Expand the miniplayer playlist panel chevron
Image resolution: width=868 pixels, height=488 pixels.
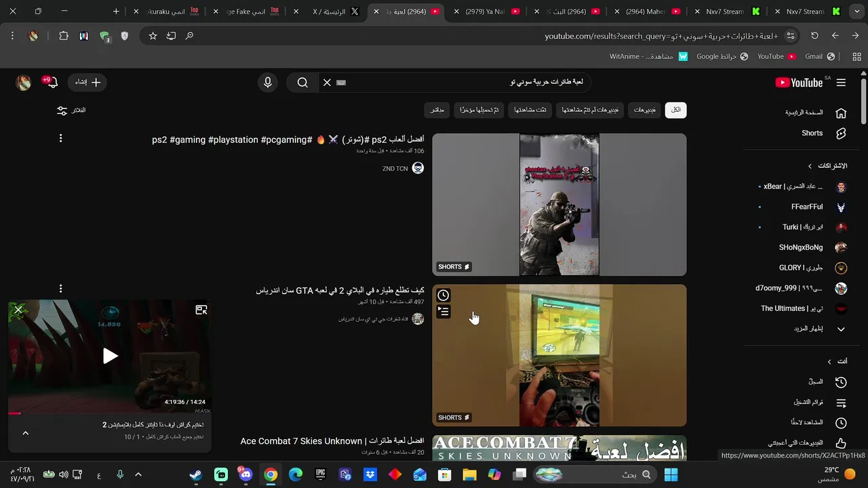click(26, 433)
